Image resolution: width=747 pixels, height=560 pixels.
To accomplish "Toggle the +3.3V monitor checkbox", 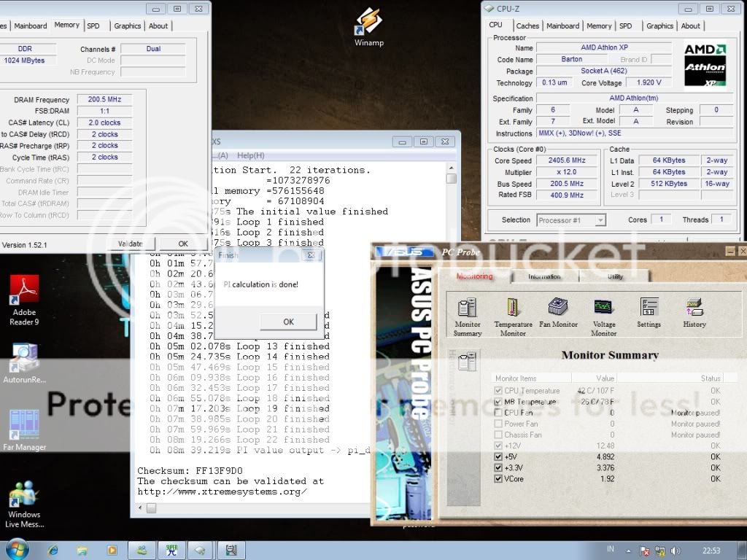I will point(498,467).
